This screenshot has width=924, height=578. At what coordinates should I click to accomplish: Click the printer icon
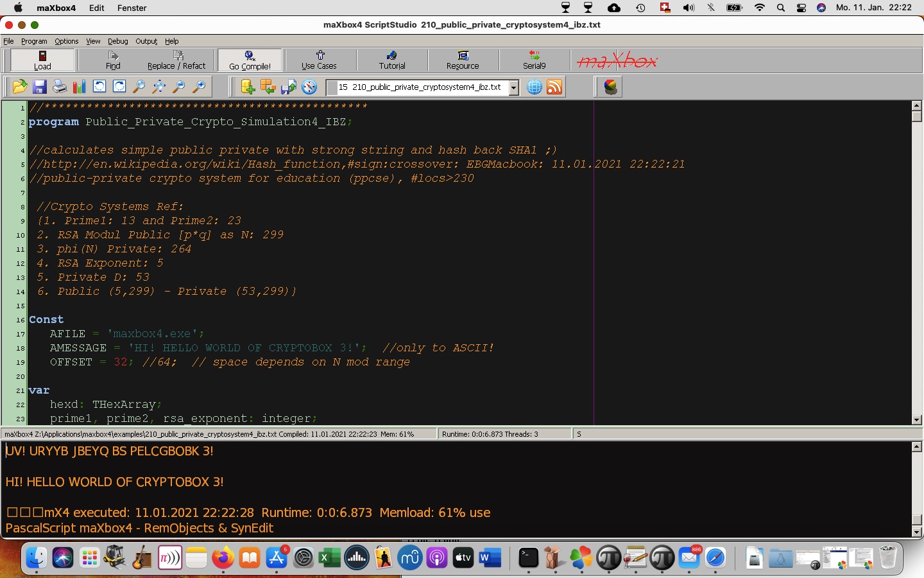(60, 87)
